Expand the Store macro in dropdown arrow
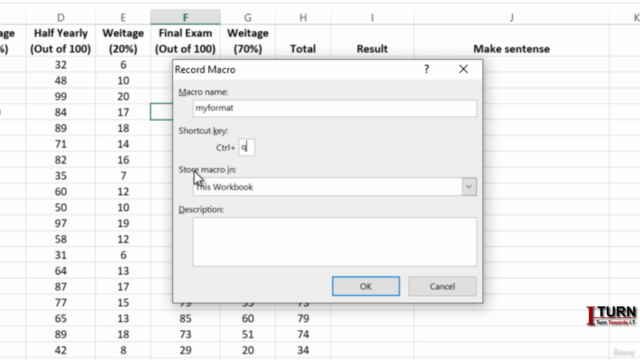The width and height of the screenshot is (640, 360). click(x=469, y=187)
